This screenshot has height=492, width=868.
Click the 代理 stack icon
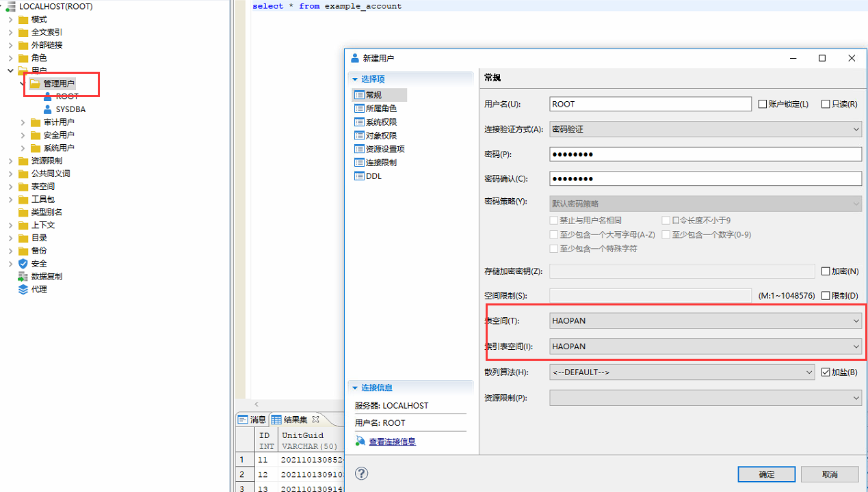click(23, 289)
